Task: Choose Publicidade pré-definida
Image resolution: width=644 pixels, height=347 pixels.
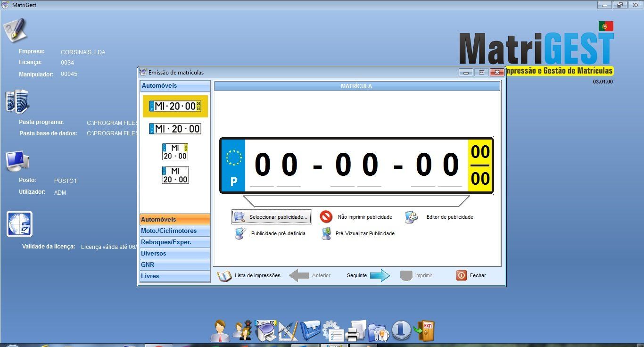Action: pos(270,233)
